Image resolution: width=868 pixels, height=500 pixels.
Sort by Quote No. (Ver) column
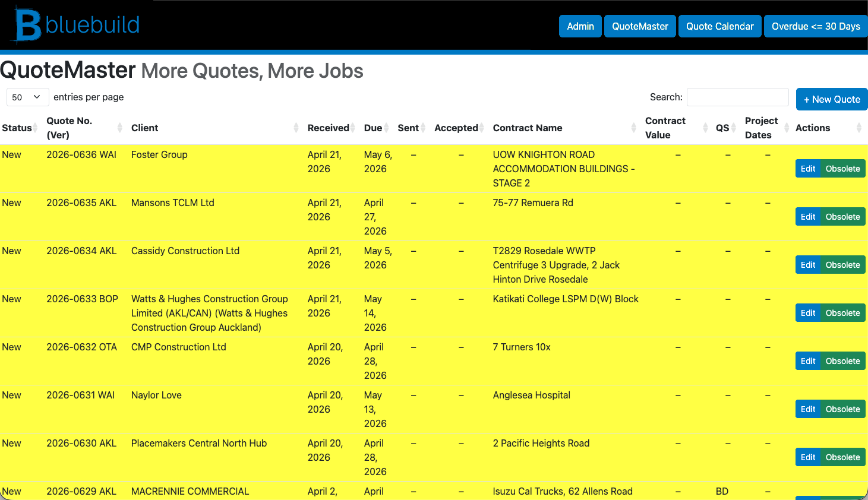click(83, 128)
